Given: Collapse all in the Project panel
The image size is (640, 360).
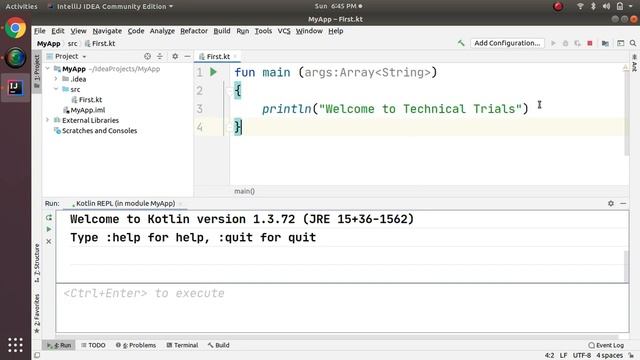Looking at the screenshot, I should pos(160,56).
